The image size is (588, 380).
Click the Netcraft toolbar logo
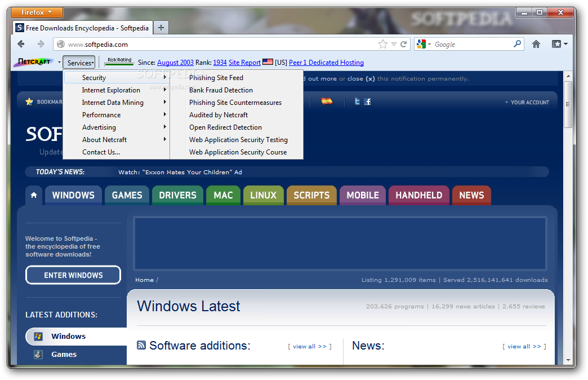pyautogui.click(x=34, y=63)
